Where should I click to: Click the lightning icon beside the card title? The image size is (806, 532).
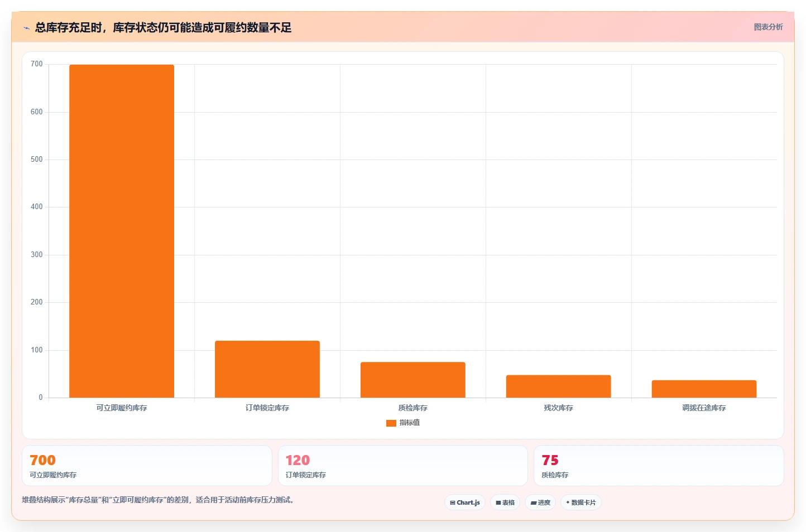click(x=26, y=28)
